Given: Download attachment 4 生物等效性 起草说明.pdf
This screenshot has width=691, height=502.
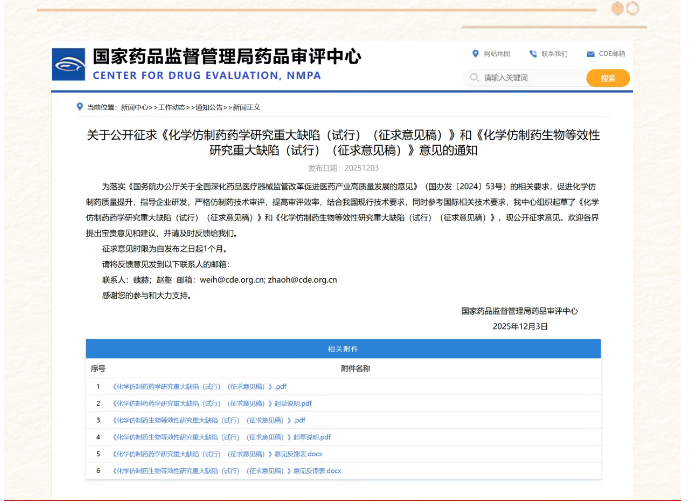Looking at the screenshot, I should coord(221,437).
